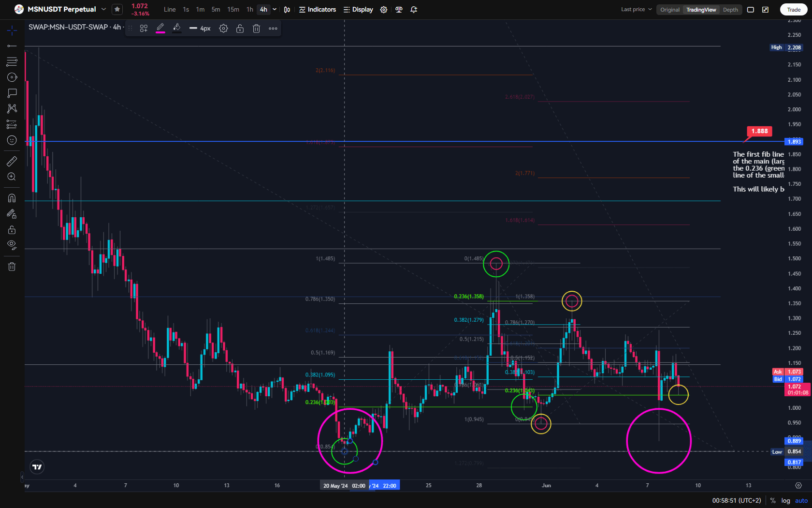Open chart settings gear in top bar
The image size is (812, 508).
[384, 10]
